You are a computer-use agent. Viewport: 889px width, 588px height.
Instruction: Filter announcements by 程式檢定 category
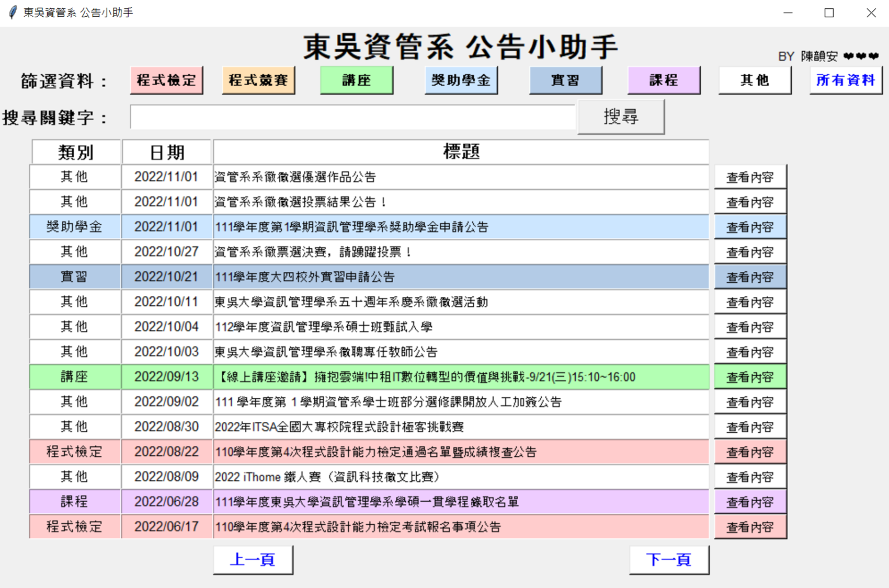(x=166, y=80)
